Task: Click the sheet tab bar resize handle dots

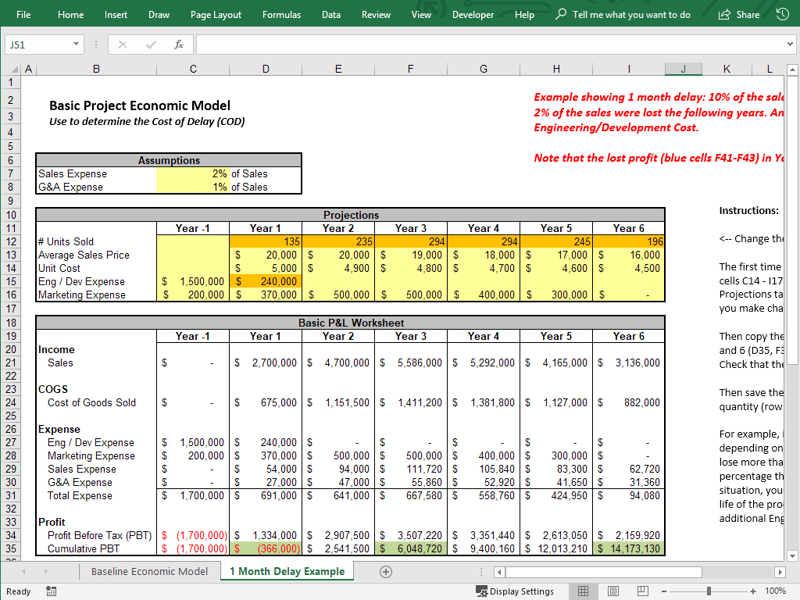Action: tap(481, 572)
